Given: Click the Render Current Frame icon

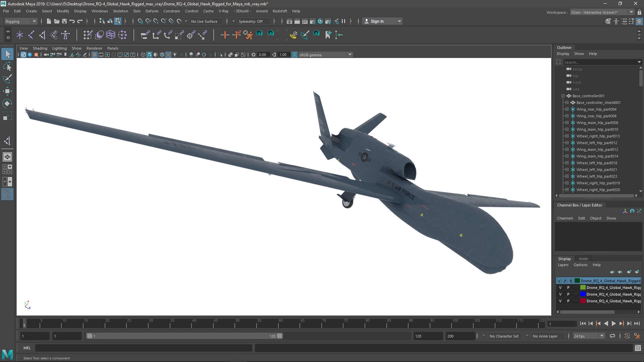Looking at the screenshot, I should click(x=297, y=21).
